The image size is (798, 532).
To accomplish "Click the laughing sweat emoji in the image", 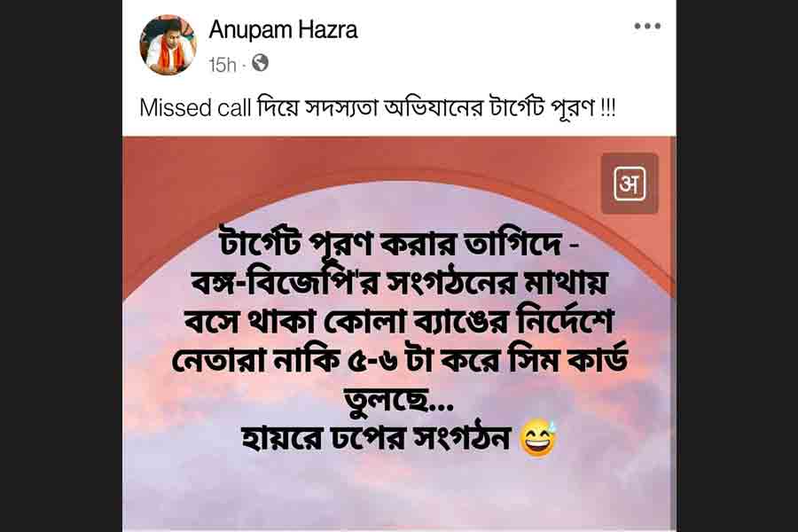I will (538, 438).
